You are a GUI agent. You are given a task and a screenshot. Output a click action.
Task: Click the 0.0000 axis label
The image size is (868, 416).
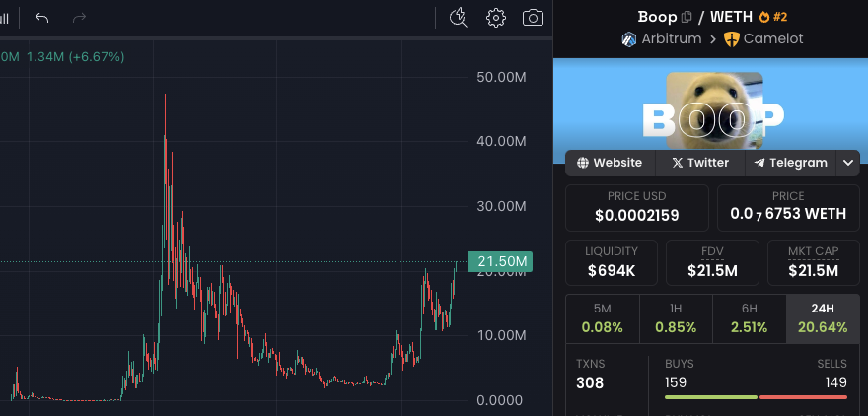point(500,400)
